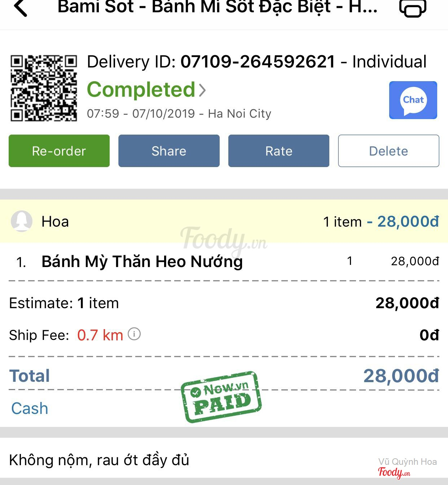This screenshot has width=448, height=485.
Task: Expand the chevron next to Completed
Action: coord(202,90)
